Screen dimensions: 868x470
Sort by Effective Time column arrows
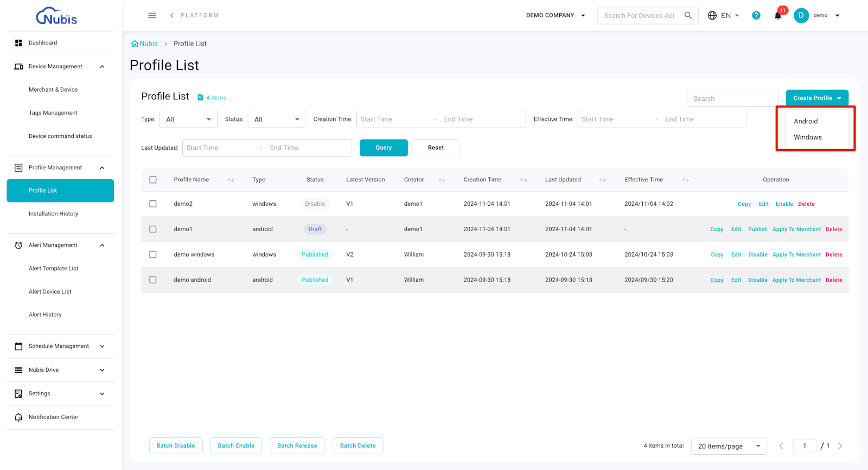pyautogui.click(x=685, y=180)
